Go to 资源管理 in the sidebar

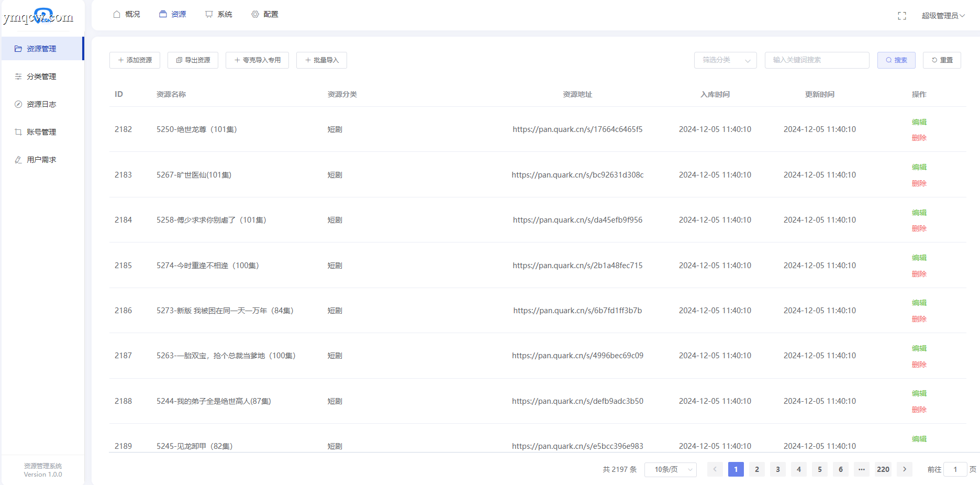tap(42, 49)
